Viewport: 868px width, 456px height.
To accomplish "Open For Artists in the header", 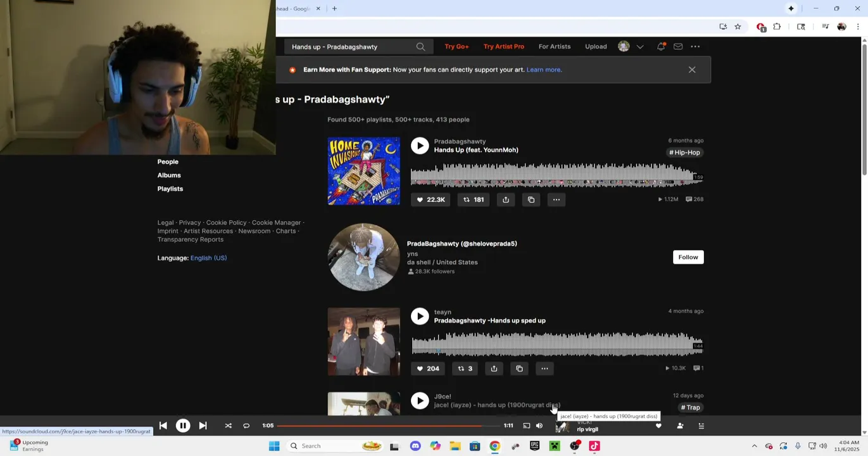I will point(555,46).
